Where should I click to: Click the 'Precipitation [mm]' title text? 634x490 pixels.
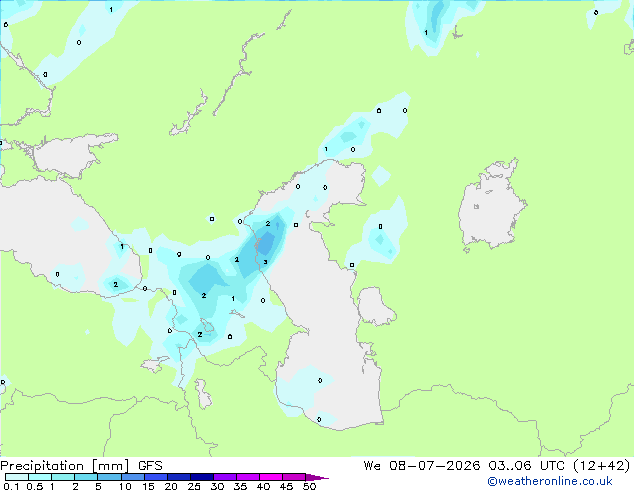click(x=65, y=466)
